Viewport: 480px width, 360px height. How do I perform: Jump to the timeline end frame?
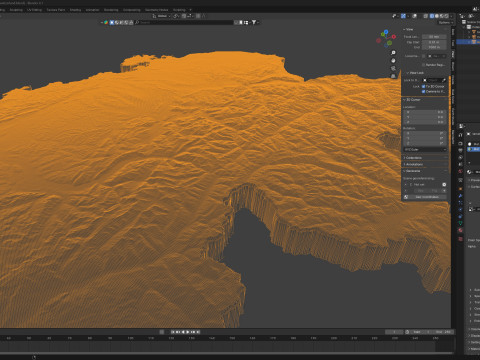coord(198,332)
